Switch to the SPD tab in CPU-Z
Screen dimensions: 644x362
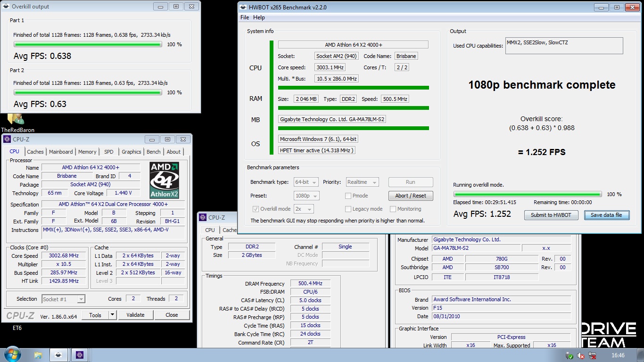pos(109,152)
